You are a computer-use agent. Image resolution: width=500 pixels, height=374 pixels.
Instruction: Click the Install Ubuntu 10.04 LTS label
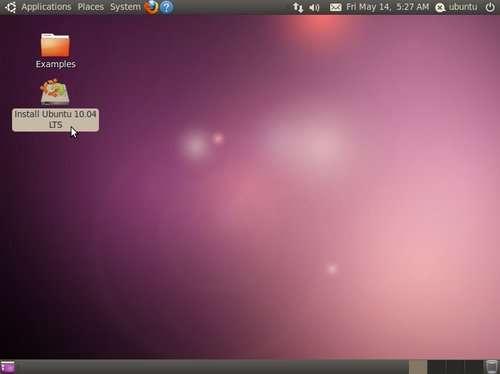point(55,119)
